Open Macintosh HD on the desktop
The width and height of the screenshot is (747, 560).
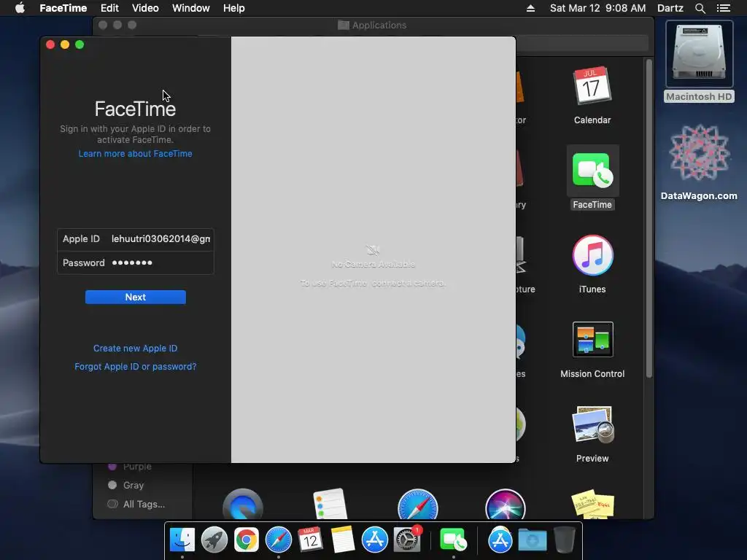click(699, 54)
